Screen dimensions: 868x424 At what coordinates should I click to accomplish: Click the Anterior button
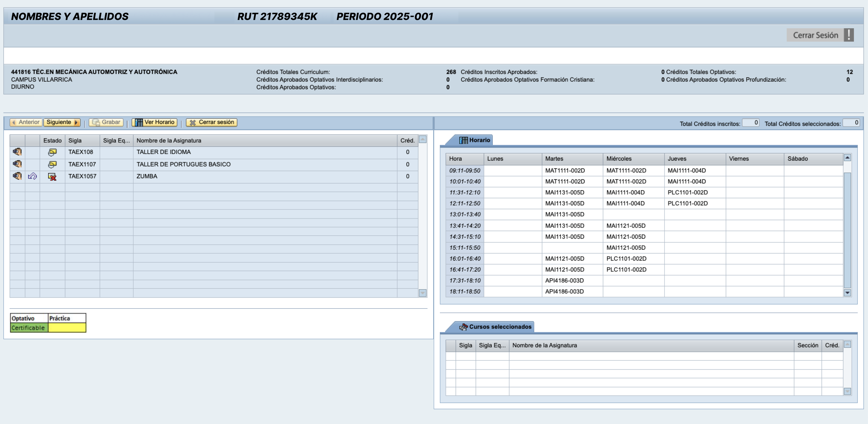point(26,122)
